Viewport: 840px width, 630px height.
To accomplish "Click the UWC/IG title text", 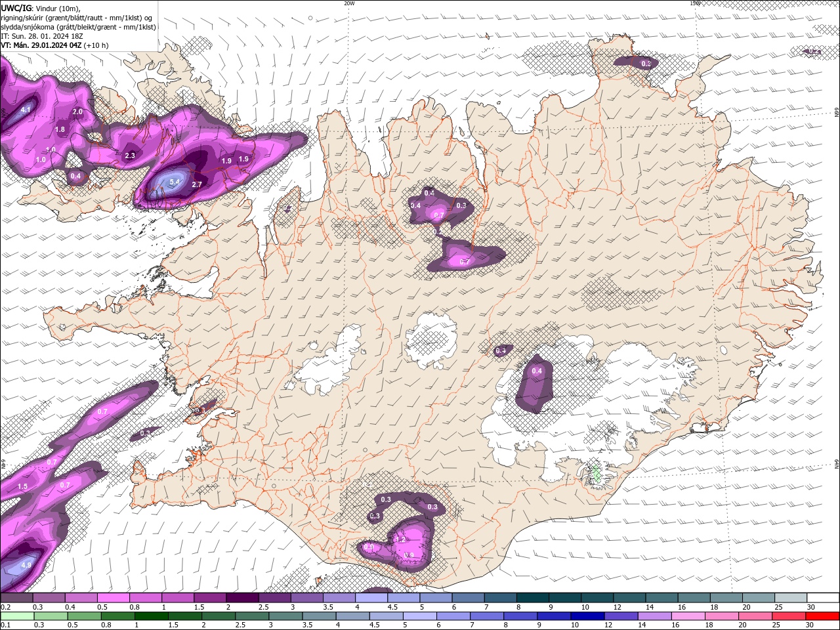I will tap(16, 8).
